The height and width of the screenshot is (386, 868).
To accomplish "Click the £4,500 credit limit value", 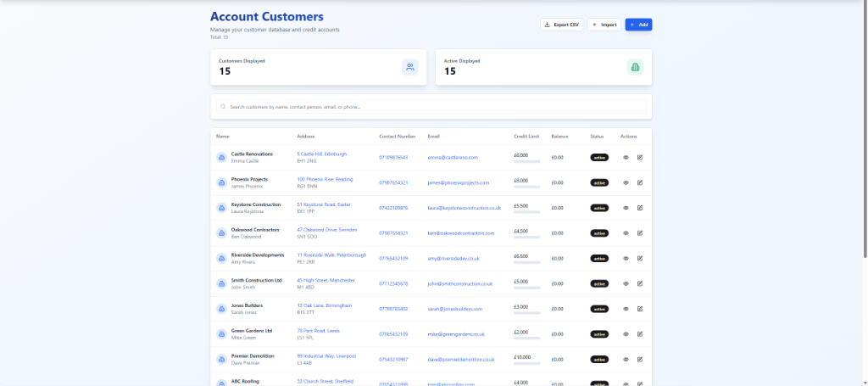I will pyautogui.click(x=521, y=231).
